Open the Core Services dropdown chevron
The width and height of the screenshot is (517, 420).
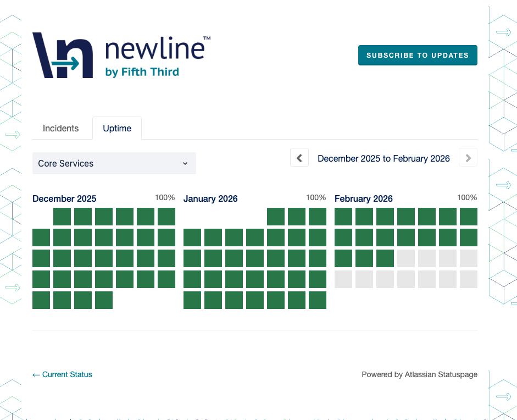[185, 163]
